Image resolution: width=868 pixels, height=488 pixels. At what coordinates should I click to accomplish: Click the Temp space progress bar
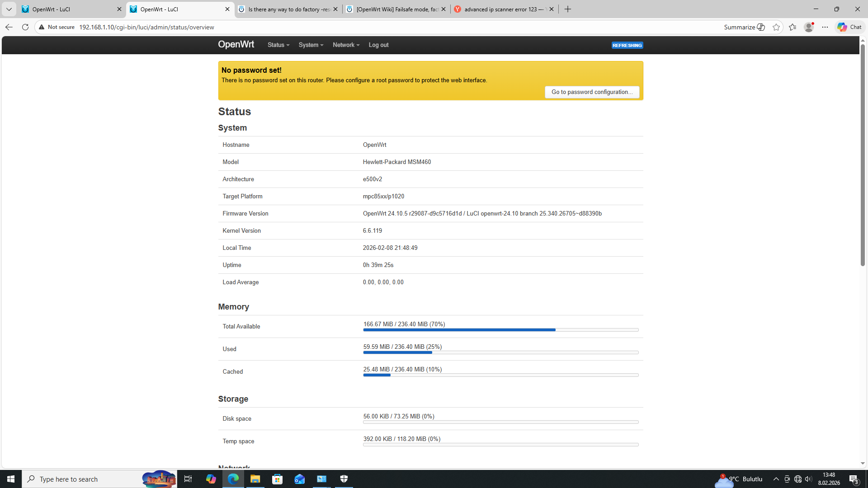tap(500, 445)
